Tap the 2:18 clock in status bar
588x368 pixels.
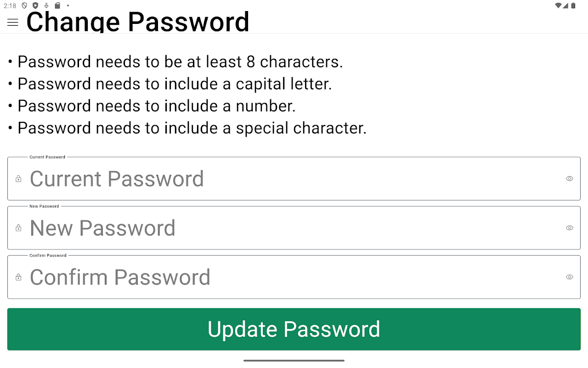click(x=10, y=6)
